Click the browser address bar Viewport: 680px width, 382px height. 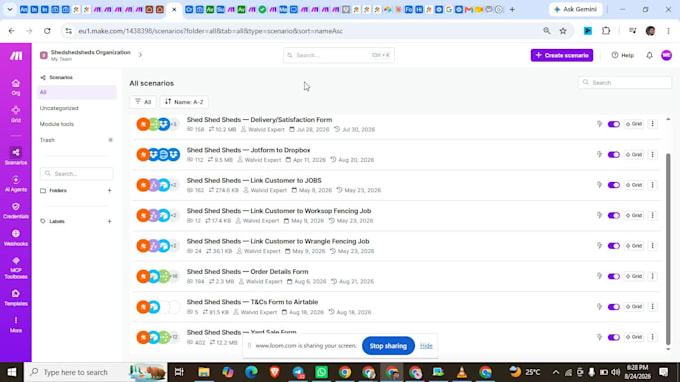304,31
